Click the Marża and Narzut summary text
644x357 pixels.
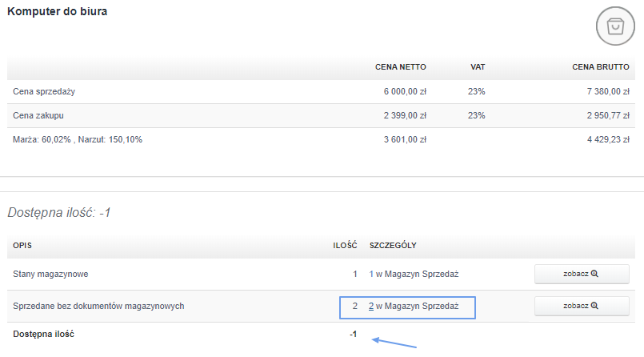click(x=78, y=139)
